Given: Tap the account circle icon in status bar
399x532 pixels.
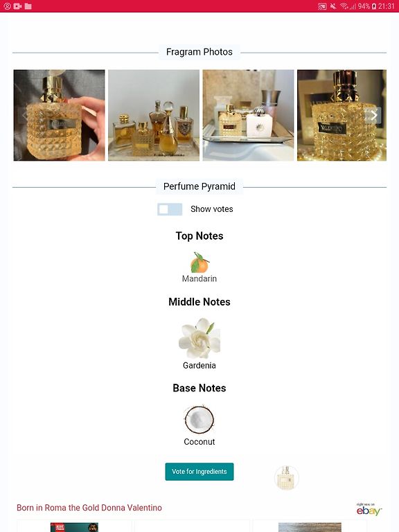Looking at the screenshot, I should [7, 6].
